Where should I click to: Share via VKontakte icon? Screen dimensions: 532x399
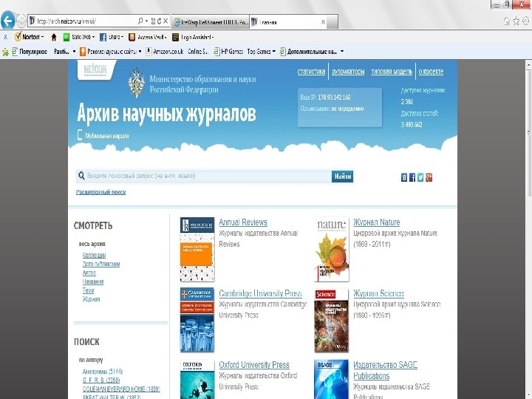click(x=404, y=177)
